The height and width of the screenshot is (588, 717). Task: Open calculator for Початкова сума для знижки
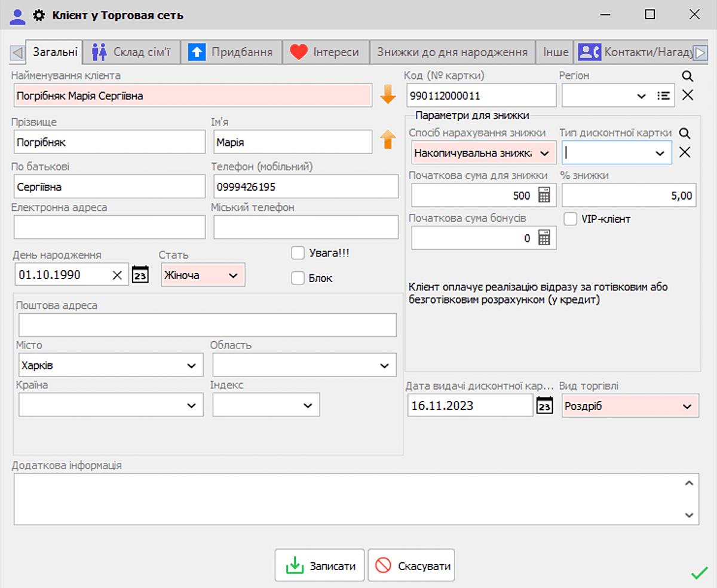click(x=546, y=195)
